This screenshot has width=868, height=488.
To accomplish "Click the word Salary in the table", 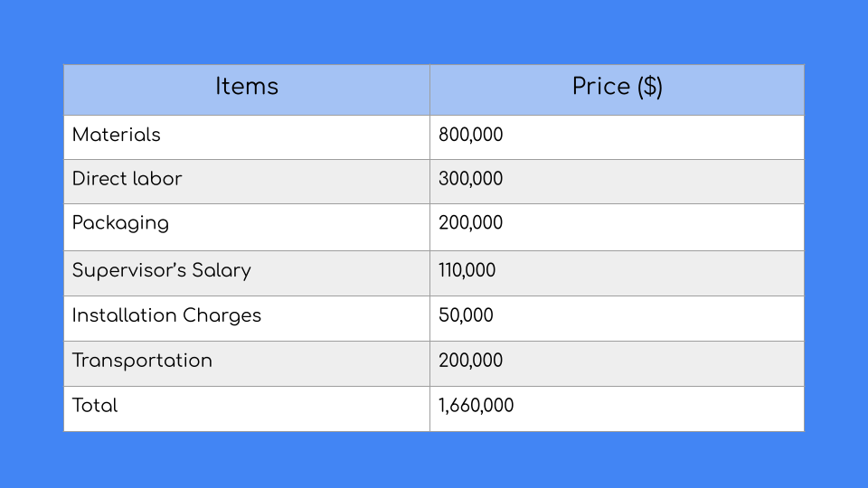I will (x=221, y=270).
